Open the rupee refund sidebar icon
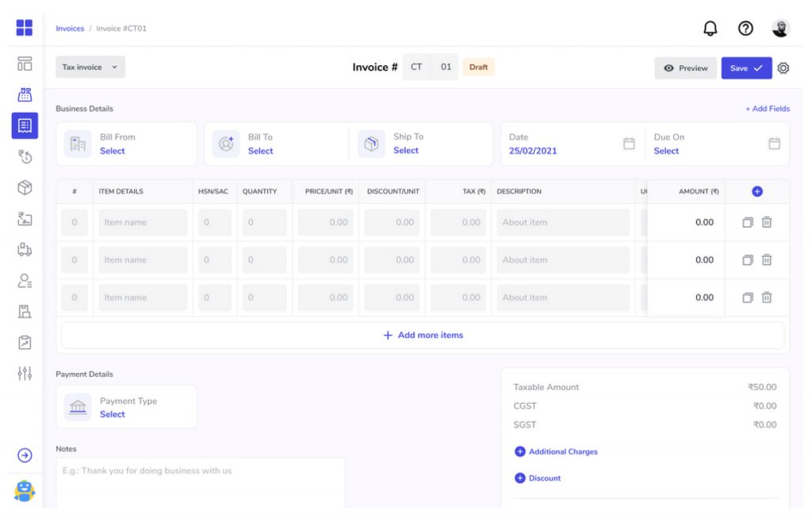812x518 pixels. [25, 156]
